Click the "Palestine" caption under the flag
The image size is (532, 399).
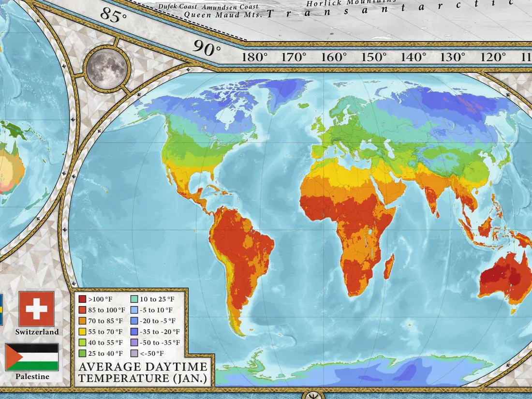click(x=32, y=376)
